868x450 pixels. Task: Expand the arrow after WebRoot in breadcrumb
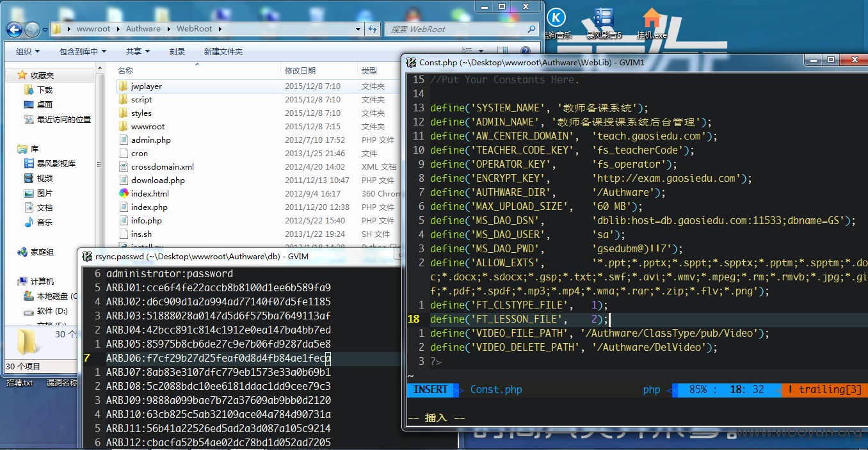coord(220,29)
